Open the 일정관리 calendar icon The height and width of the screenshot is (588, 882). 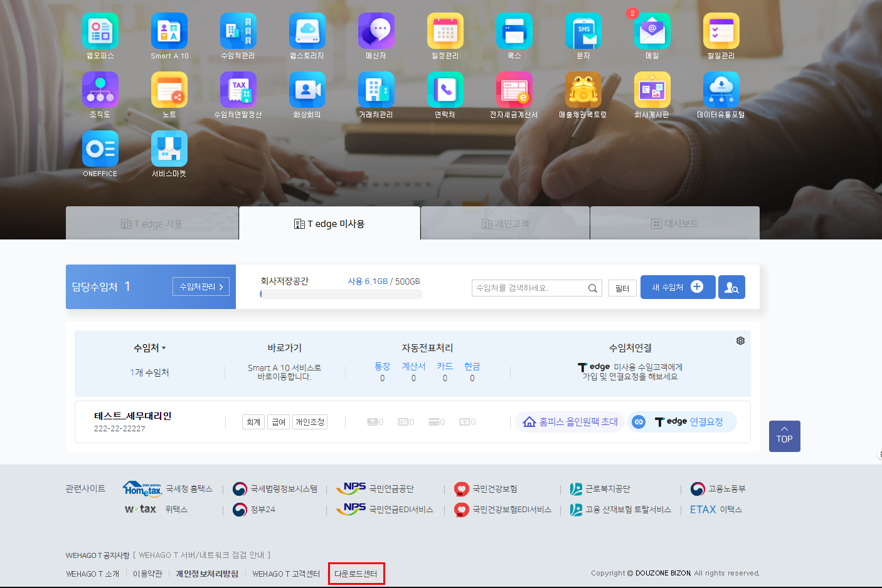(445, 31)
